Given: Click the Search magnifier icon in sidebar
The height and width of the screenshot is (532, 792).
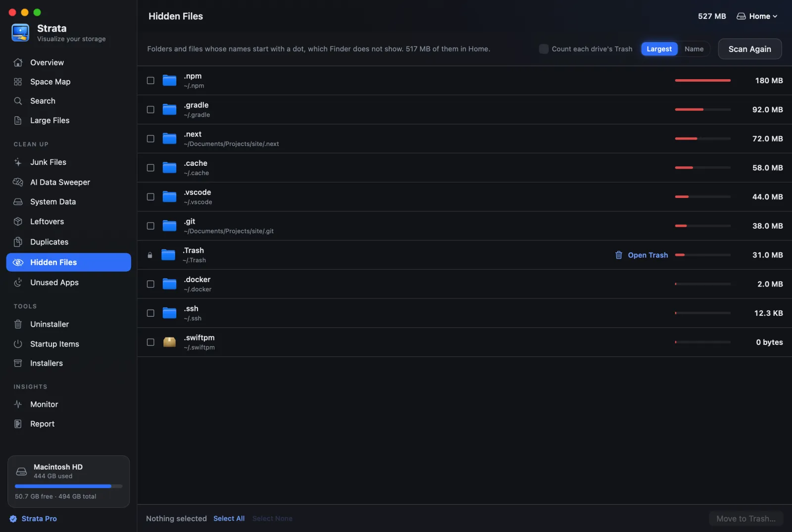Looking at the screenshot, I should tap(18, 101).
